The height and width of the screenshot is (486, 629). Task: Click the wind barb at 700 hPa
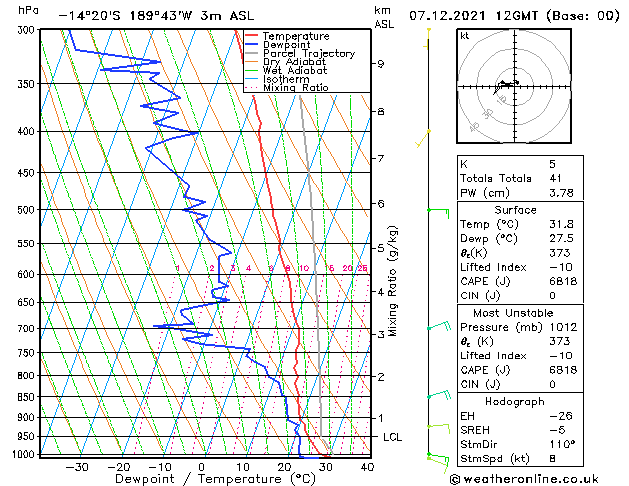(439, 326)
